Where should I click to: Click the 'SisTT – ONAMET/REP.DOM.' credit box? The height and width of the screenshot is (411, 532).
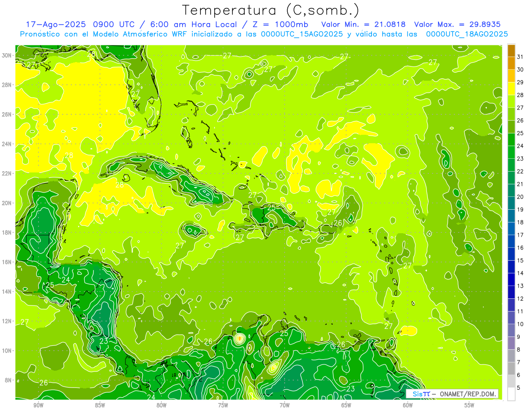(452, 394)
